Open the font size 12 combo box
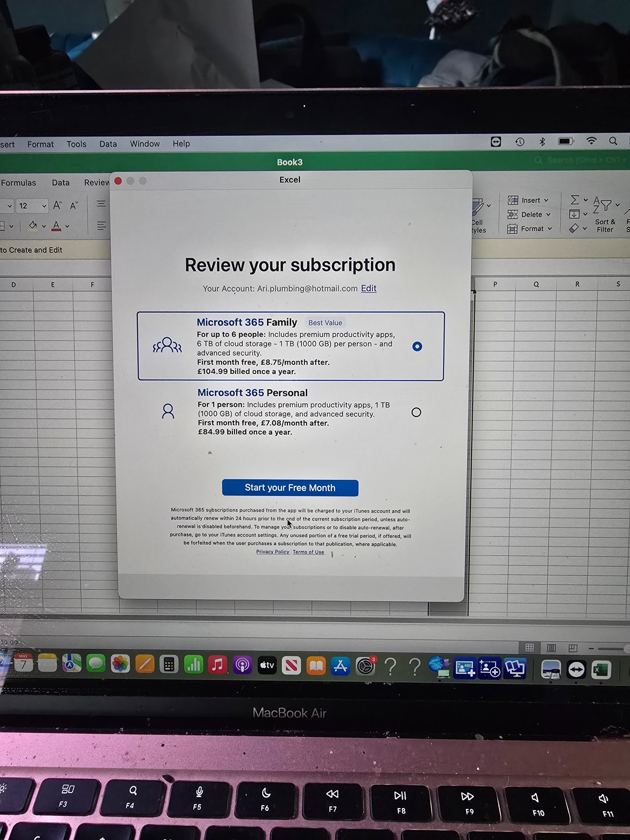 click(32, 205)
